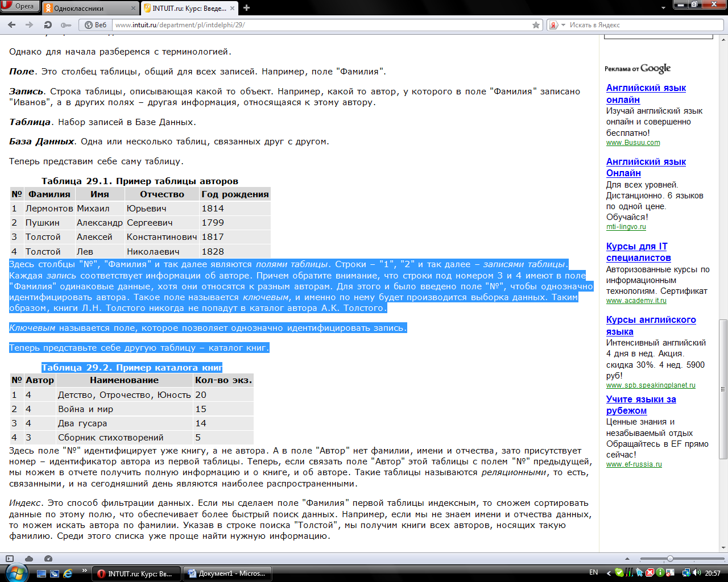Go back to the previous page
The image size is (728, 582).
click(x=12, y=25)
